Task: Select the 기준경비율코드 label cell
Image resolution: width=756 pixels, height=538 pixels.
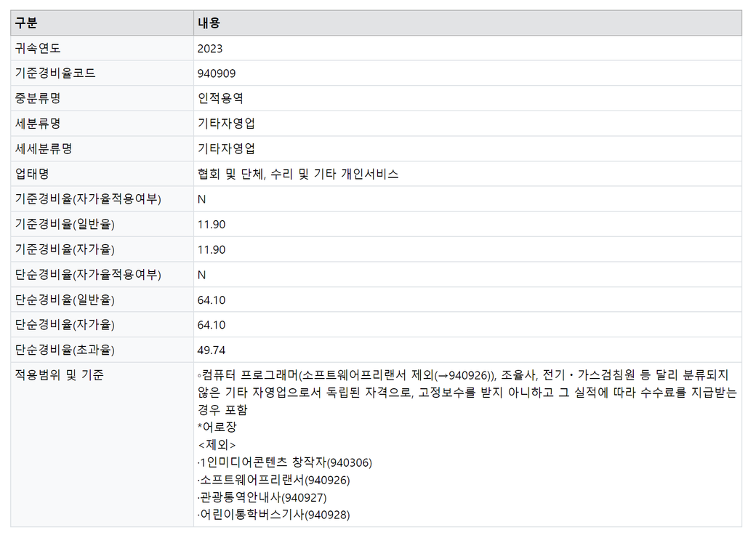Action: tap(55, 73)
